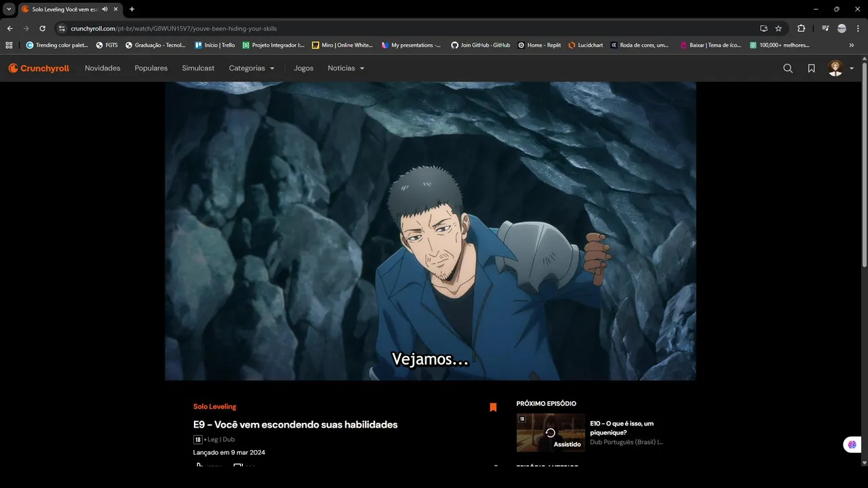Go forward in browser history
Image resolution: width=868 pixels, height=488 pixels.
click(26, 28)
